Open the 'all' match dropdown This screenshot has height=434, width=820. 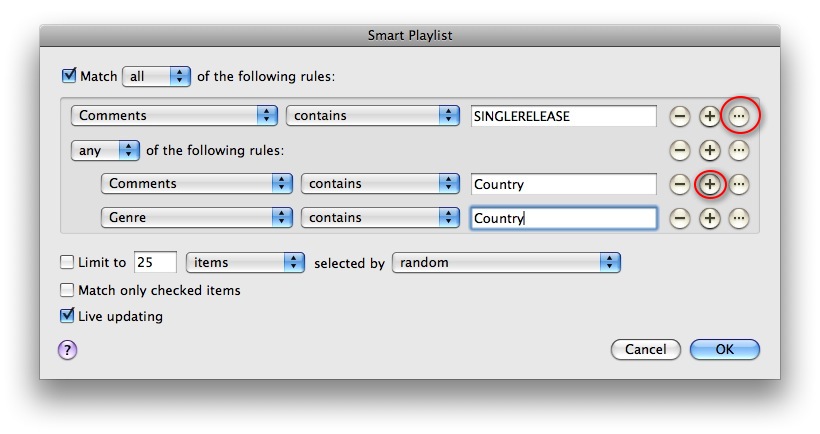pos(155,75)
